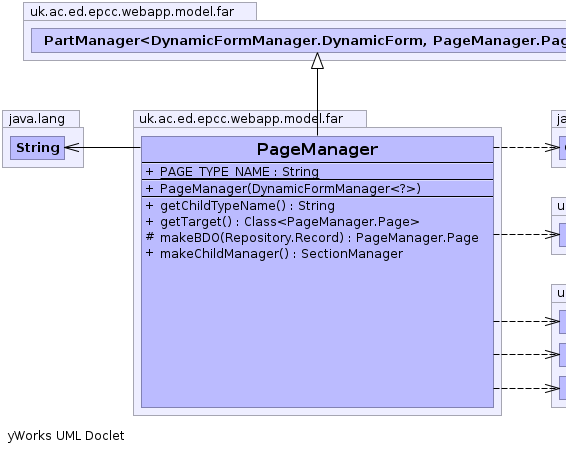The width and height of the screenshot is (566, 453).
Task: Click the plus visibility marker before getTarget()
Action: coord(149,221)
